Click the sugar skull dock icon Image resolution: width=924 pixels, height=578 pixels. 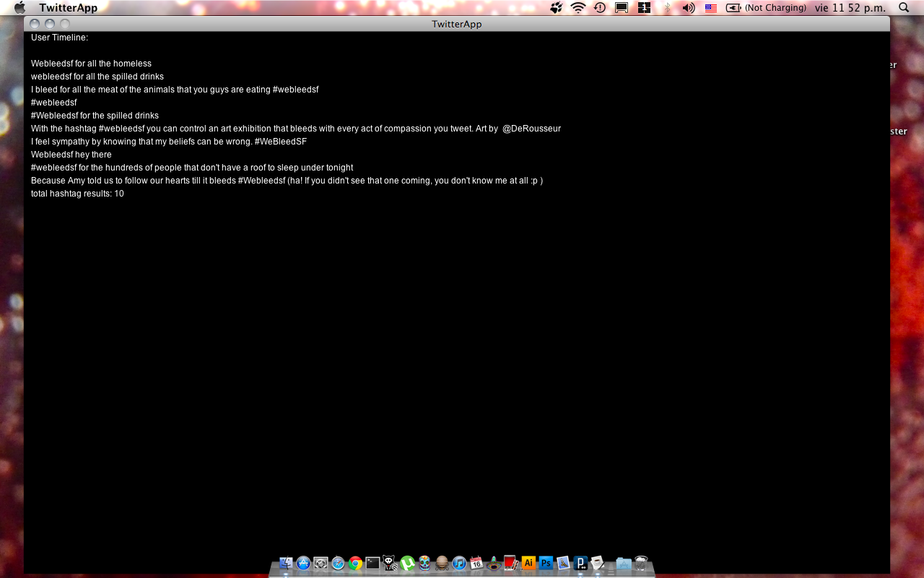tap(424, 563)
